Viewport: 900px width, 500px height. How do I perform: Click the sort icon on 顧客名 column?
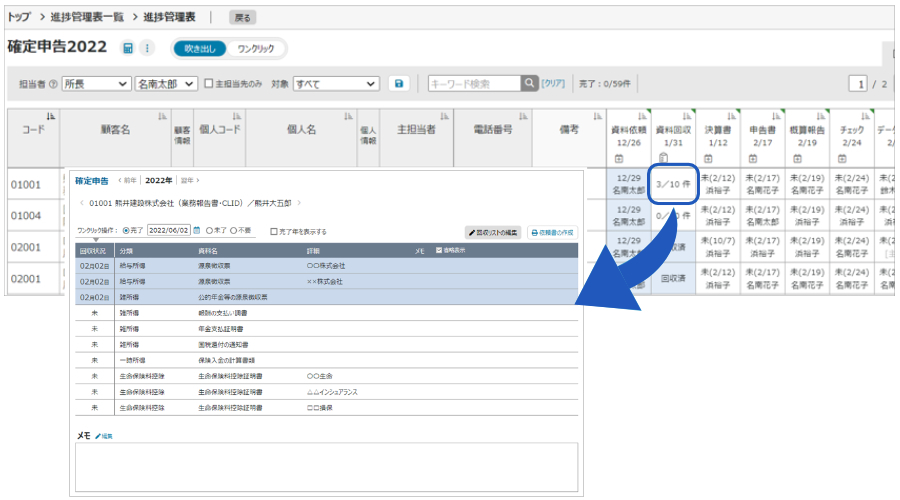(x=162, y=117)
